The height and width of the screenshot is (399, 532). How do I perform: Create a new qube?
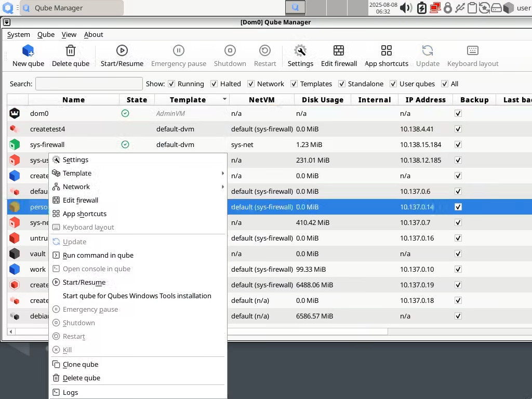tap(28, 56)
